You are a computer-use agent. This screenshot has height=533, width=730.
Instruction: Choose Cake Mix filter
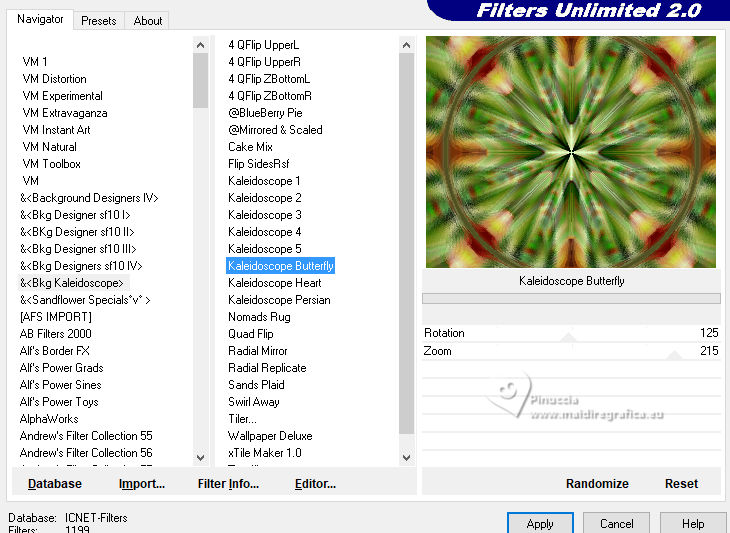[250, 147]
